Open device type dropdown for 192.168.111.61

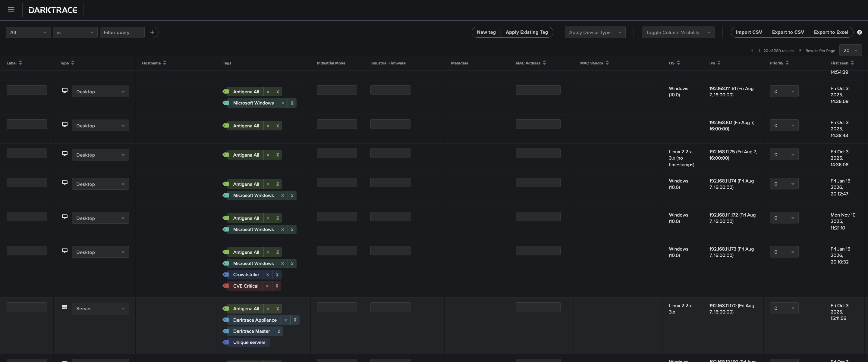100,92
